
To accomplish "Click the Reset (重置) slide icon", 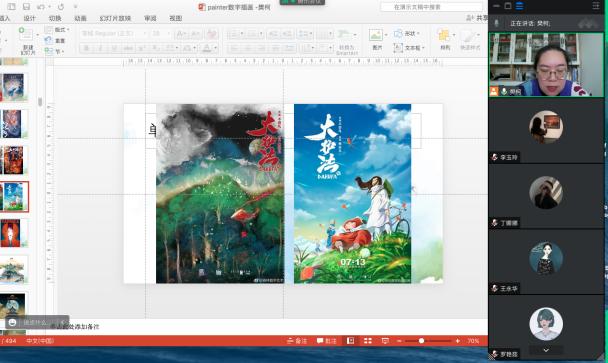I will click(48, 40).
